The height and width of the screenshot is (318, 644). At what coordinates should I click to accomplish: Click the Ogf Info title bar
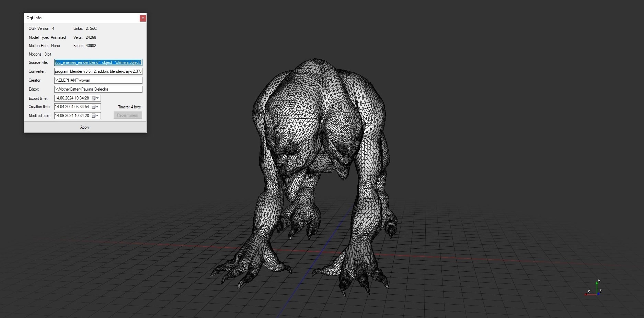tap(82, 18)
